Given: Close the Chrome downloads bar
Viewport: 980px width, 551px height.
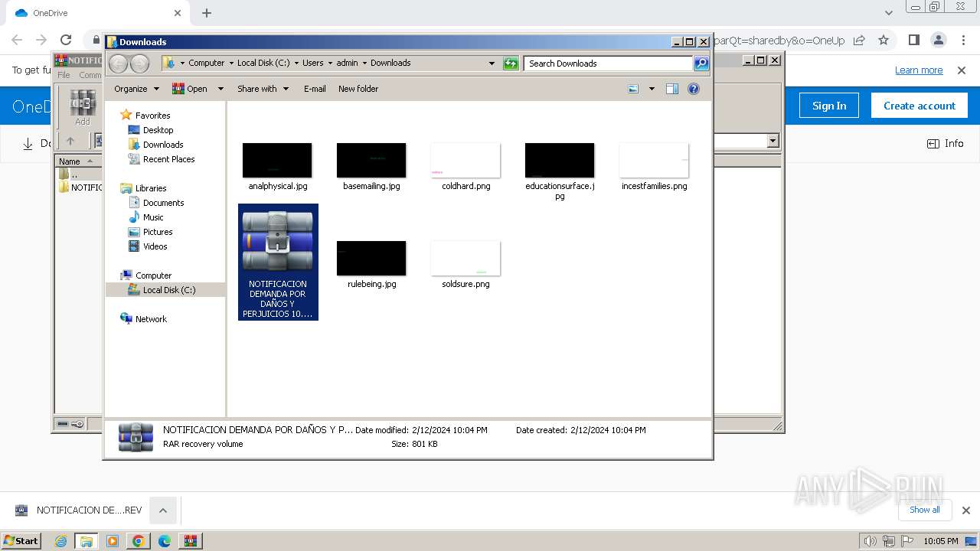Looking at the screenshot, I should tap(965, 510).
